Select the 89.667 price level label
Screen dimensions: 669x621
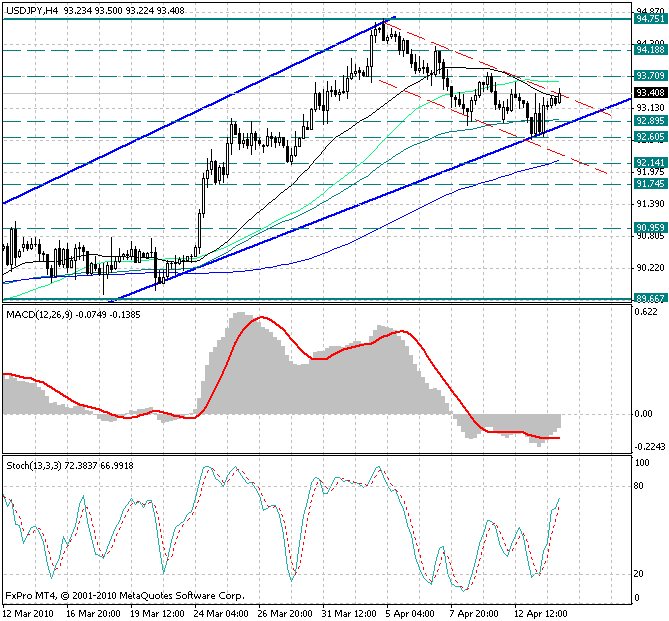click(650, 298)
